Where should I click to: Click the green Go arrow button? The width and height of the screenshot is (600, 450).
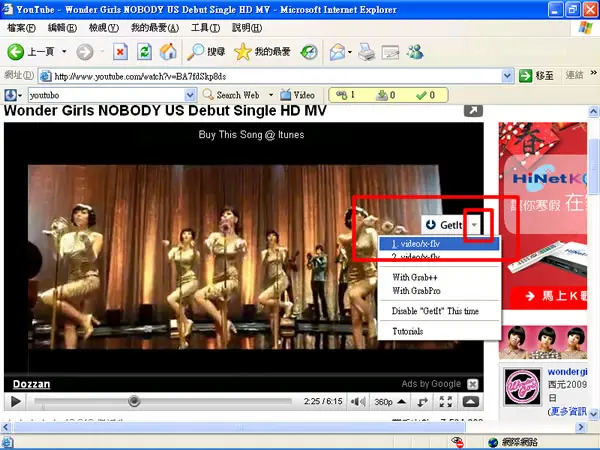point(526,76)
